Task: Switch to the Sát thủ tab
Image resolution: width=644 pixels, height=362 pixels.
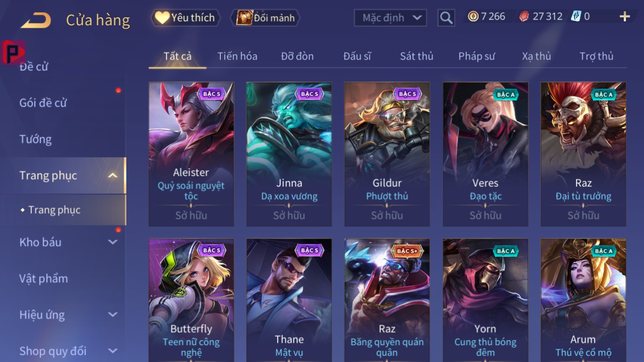Action: pyautogui.click(x=417, y=56)
